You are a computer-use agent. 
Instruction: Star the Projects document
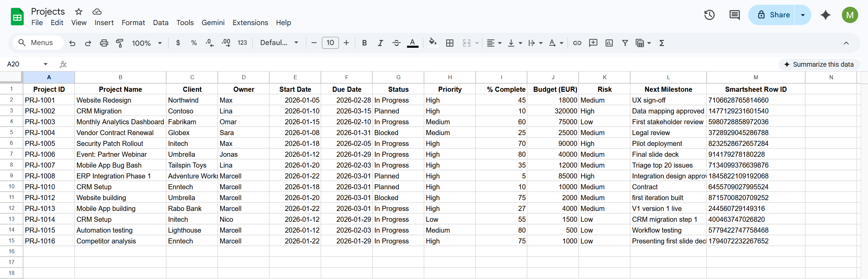pos(79,12)
